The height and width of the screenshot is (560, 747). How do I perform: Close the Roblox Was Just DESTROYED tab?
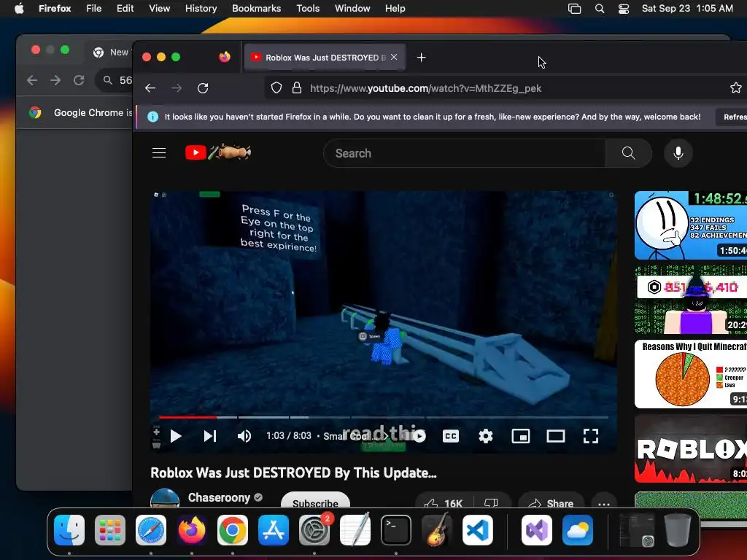point(394,57)
